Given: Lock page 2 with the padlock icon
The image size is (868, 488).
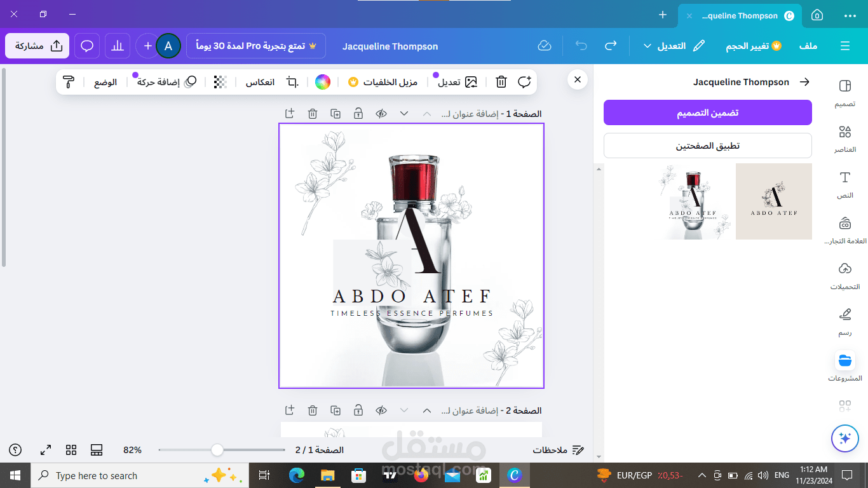Looking at the screenshot, I should coord(358,410).
